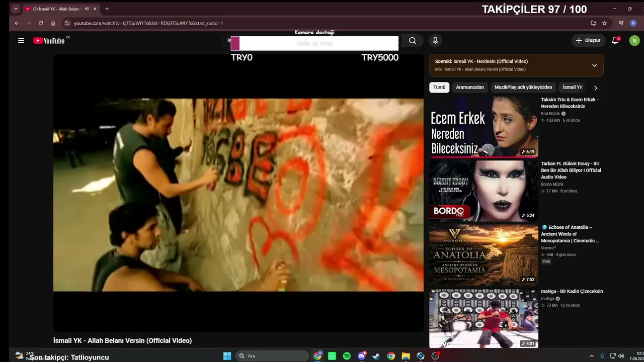Click the taskbar Ara search box
The width and height of the screenshot is (644, 362).
(x=272, y=356)
